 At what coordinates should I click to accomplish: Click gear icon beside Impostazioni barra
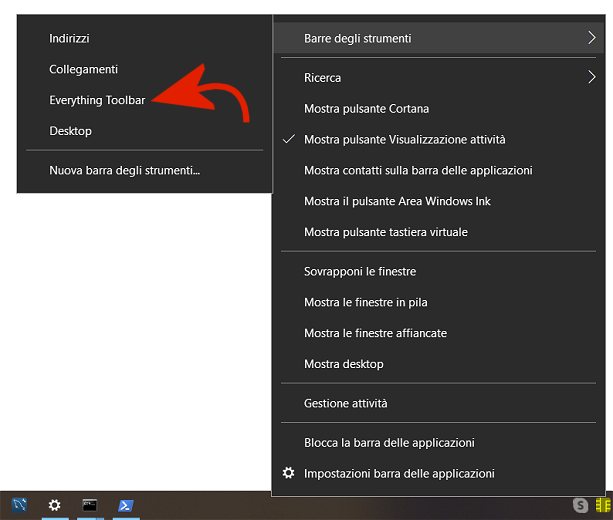click(289, 473)
